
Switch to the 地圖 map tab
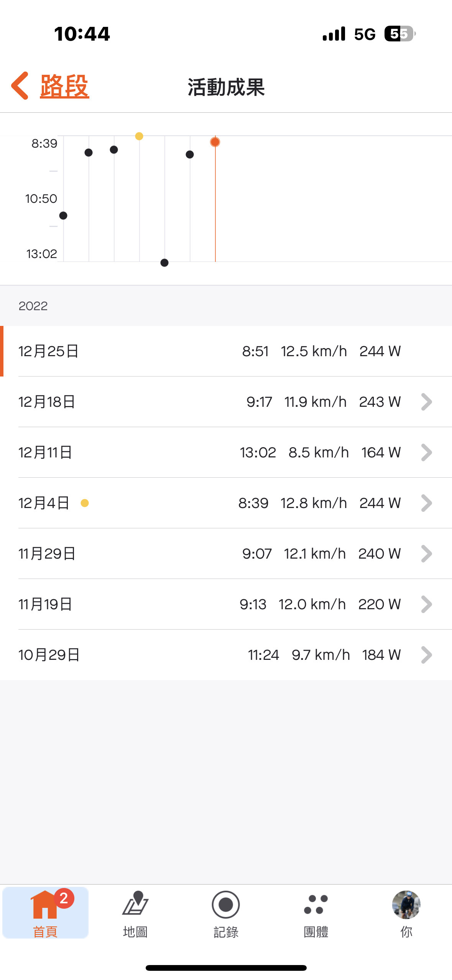pos(135,913)
